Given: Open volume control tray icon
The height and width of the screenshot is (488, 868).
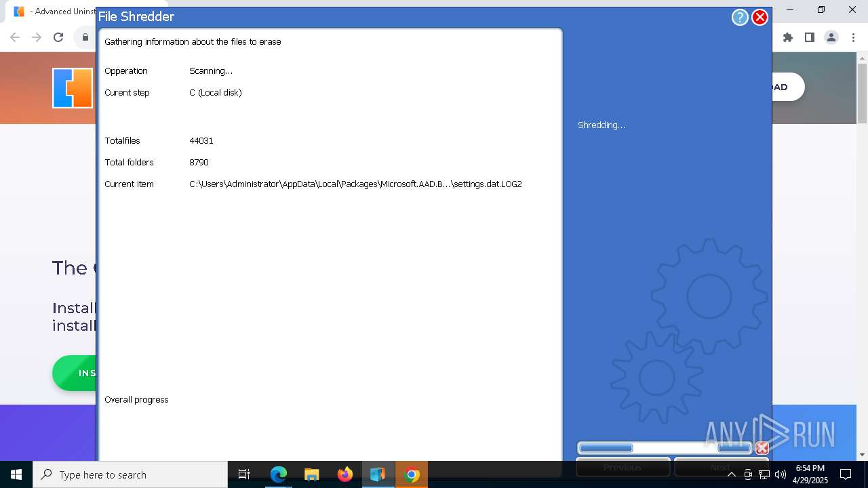Looking at the screenshot, I should [x=781, y=474].
